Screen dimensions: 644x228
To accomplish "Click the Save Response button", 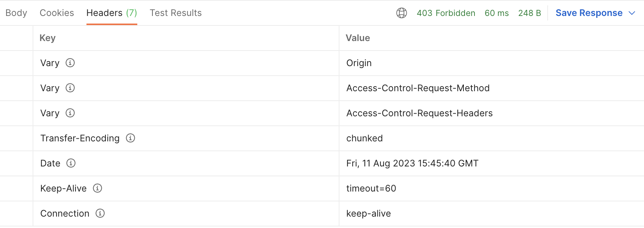I will tap(589, 13).
